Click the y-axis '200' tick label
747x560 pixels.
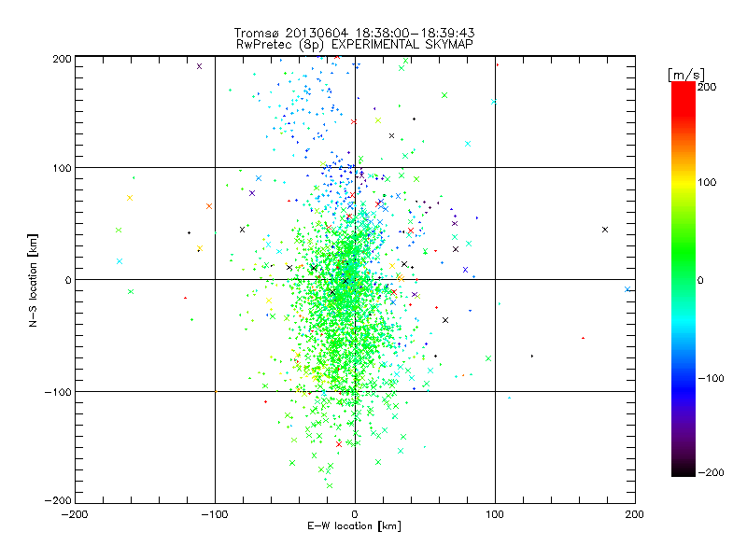[x=62, y=59]
